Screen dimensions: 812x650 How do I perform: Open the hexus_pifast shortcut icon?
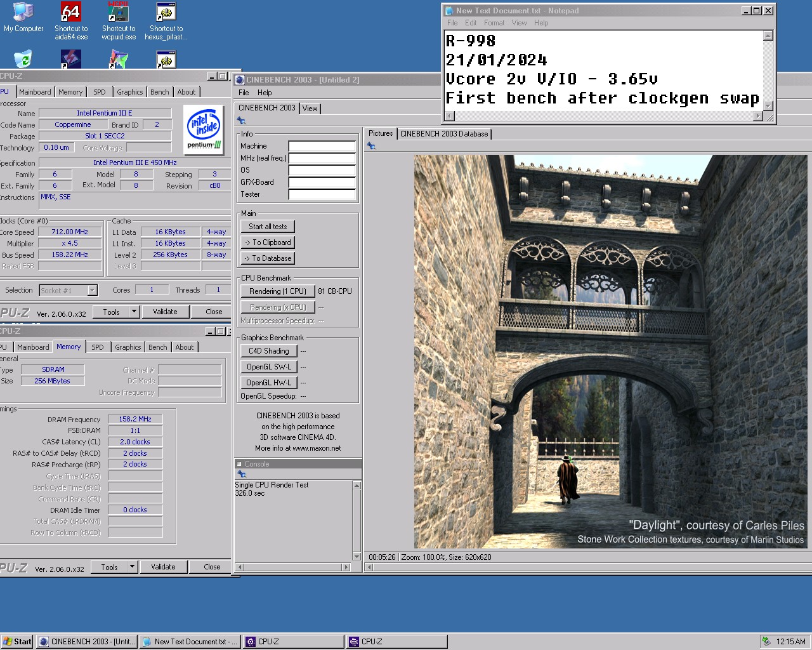click(166, 20)
